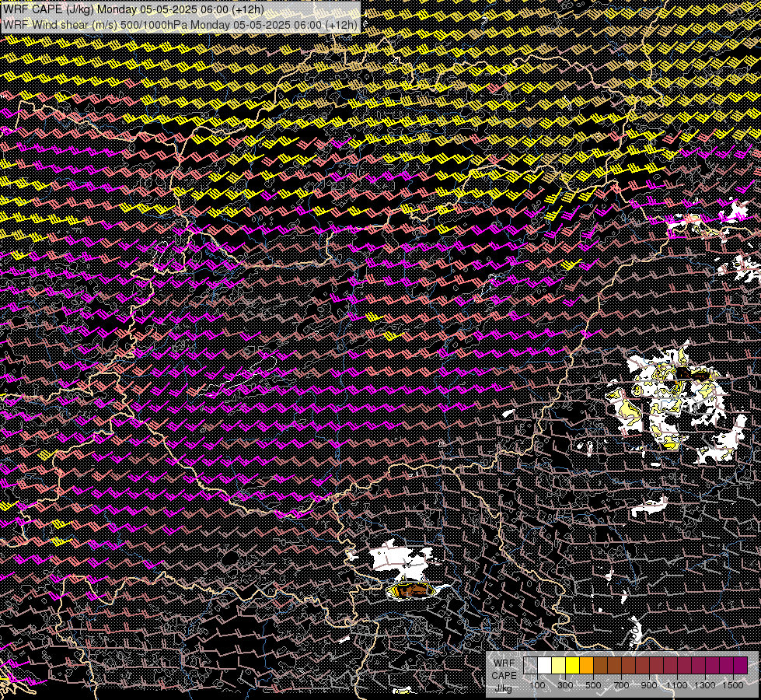Click the 1300 legend label
Image resolution: width=761 pixels, height=700 pixels.
pos(705,685)
